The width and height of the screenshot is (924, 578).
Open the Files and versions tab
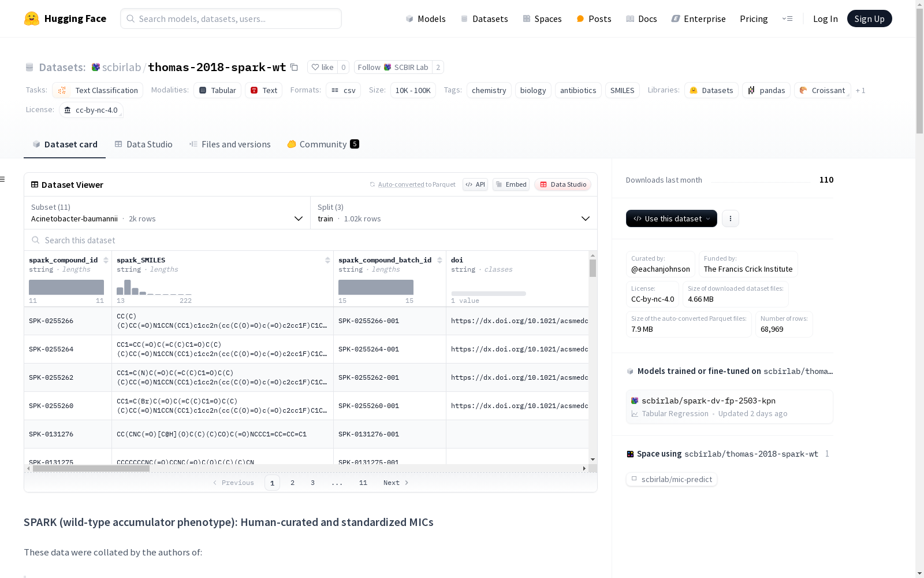point(230,144)
